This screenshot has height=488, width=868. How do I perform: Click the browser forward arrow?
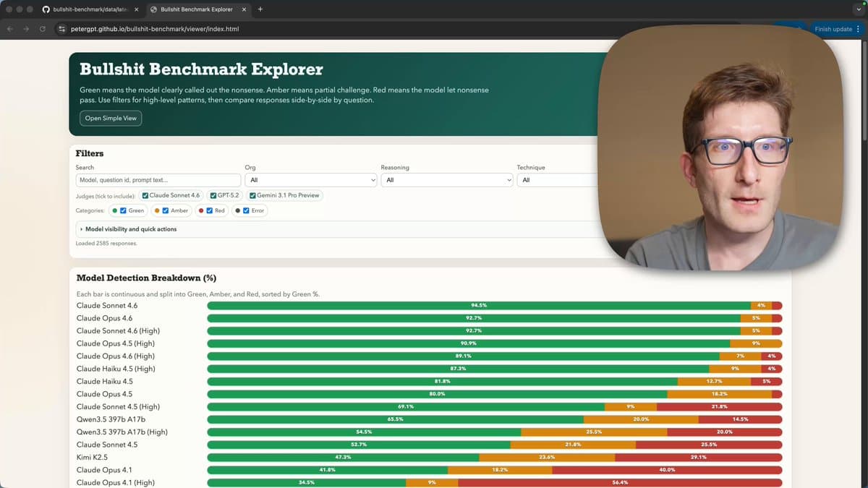pos(27,29)
